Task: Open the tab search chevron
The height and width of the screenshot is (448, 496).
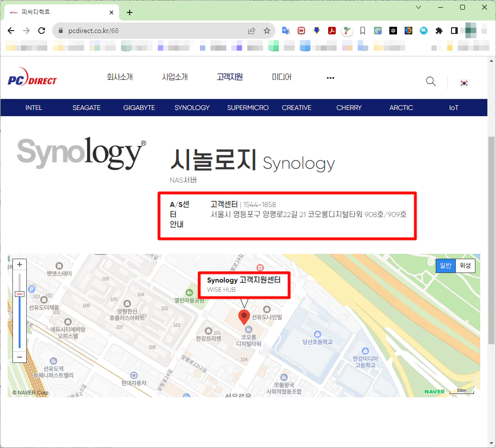Action: (x=418, y=7)
